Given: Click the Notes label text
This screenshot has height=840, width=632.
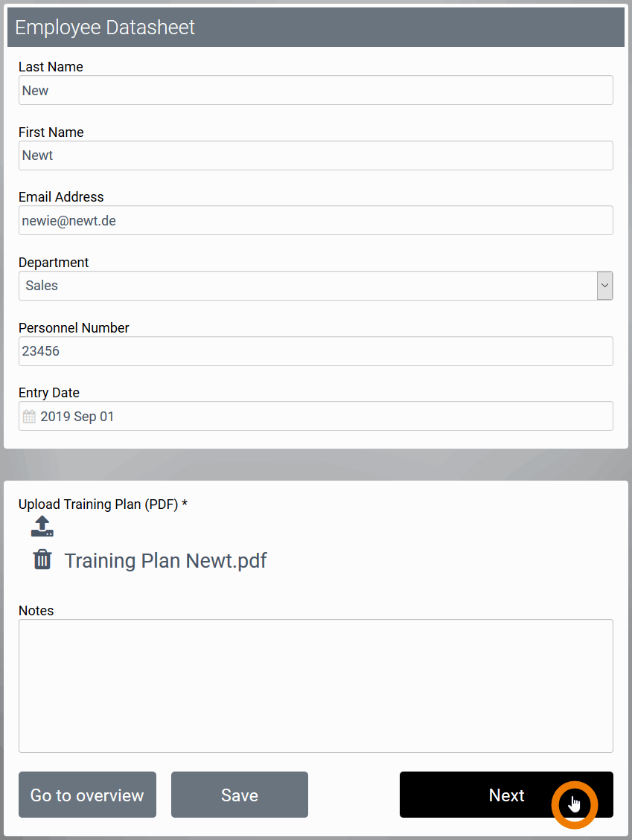Looking at the screenshot, I should point(36,611).
